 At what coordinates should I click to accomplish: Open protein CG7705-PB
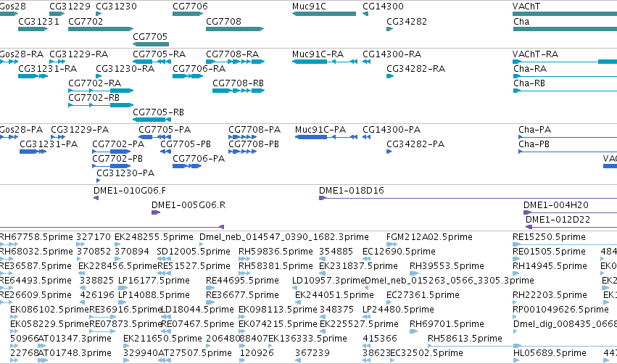pyautogui.click(x=165, y=152)
